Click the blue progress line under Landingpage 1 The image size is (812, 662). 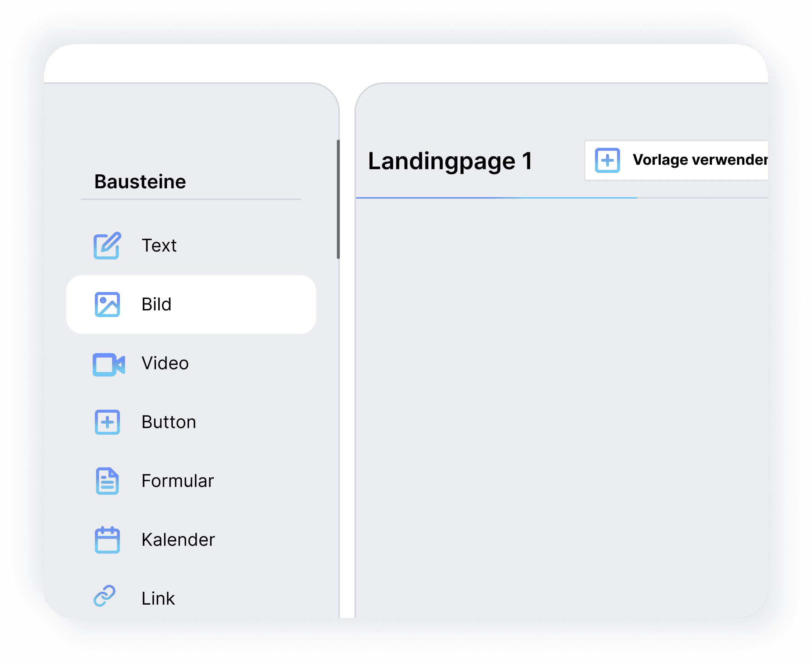[496, 197]
